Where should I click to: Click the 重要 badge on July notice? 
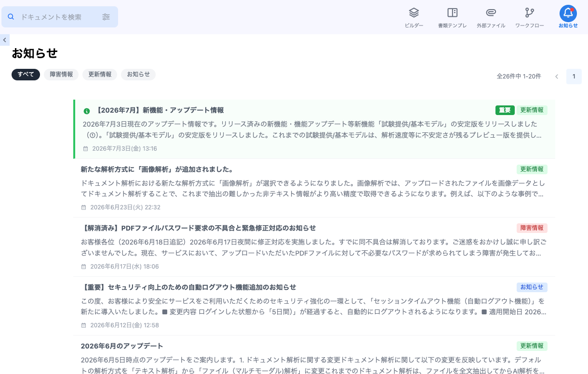point(505,110)
